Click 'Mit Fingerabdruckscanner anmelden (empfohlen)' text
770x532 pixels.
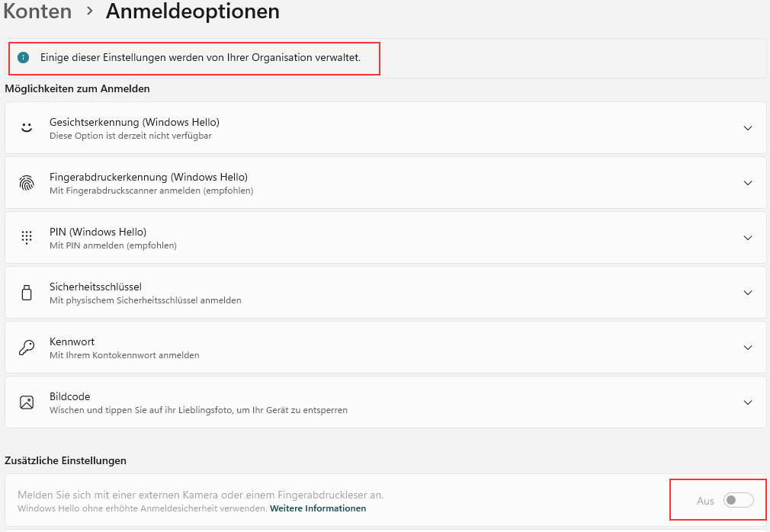pos(151,191)
